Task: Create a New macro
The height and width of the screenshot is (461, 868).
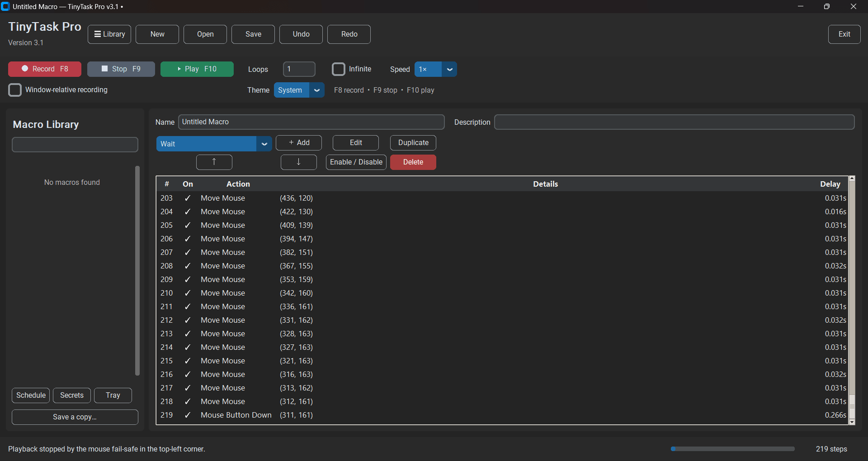Action: (157, 34)
